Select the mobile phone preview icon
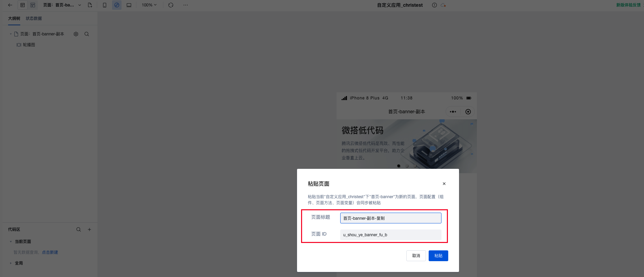Screen dimensions: 644x277 [105, 5]
